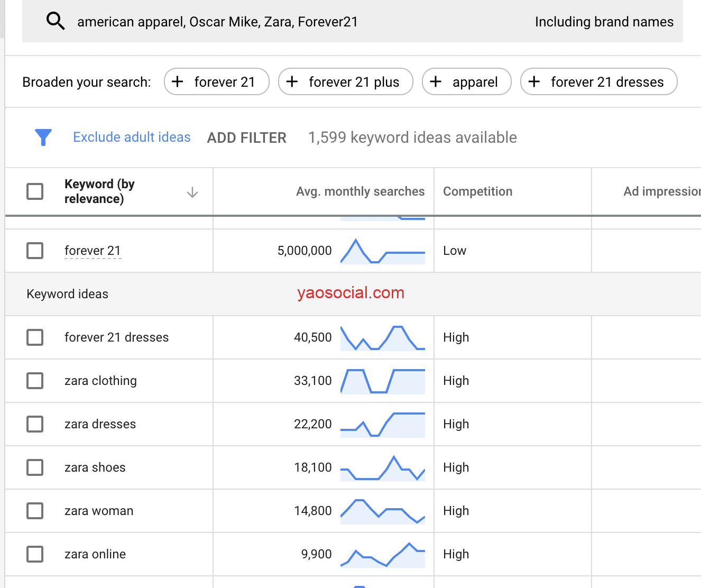Screen dimensions: 701x588
Task: Check the 'forever 21' keyword row
Action: 35,251
